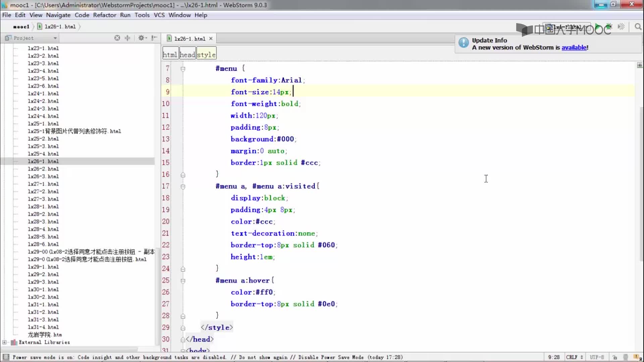Open the run configuration selector dropdown
Viewport: 644px width, 362px height.
click(x=567, y=27)
